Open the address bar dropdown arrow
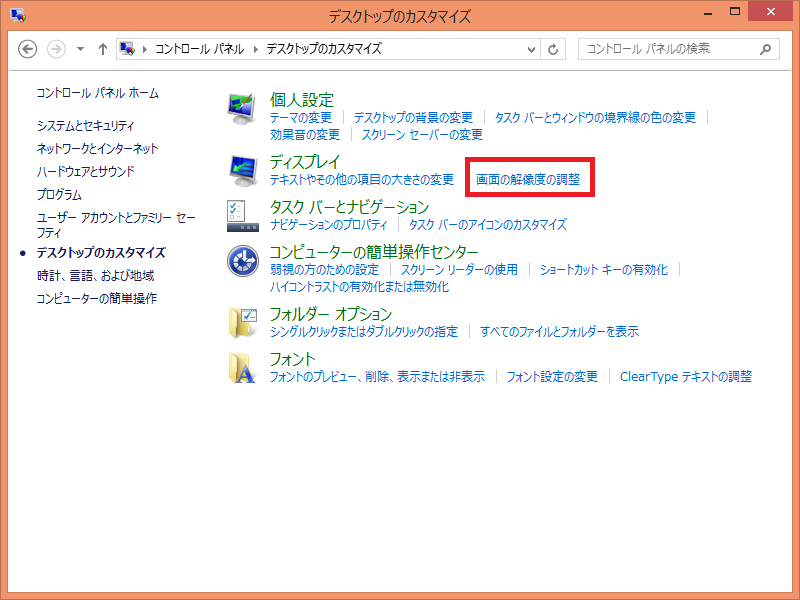This screenshot has height=600, width=800. click(531, 48)
